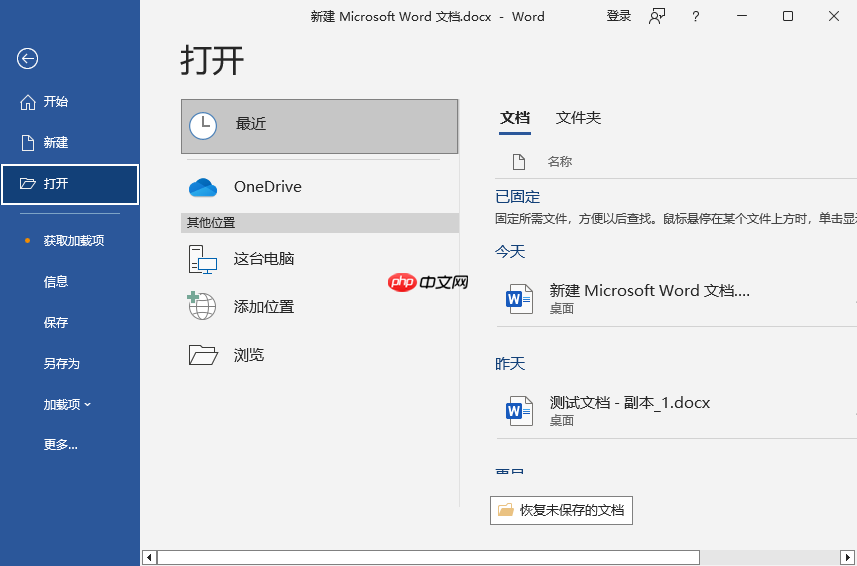Click the computer icon for 这台电脑
The image size is (857, 566).
[x=203, y=259]
